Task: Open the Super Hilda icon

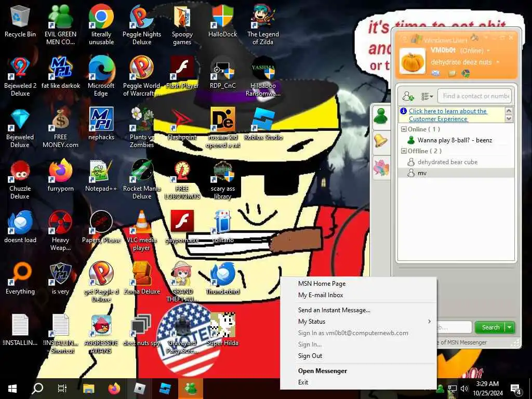Action: click(222, 330)
